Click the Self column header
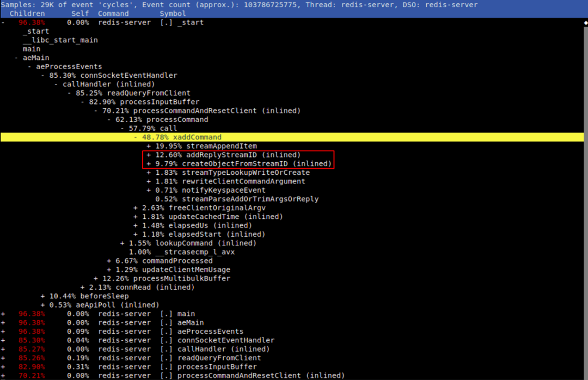This screenshot has height=380, width=588. point(79,13)
